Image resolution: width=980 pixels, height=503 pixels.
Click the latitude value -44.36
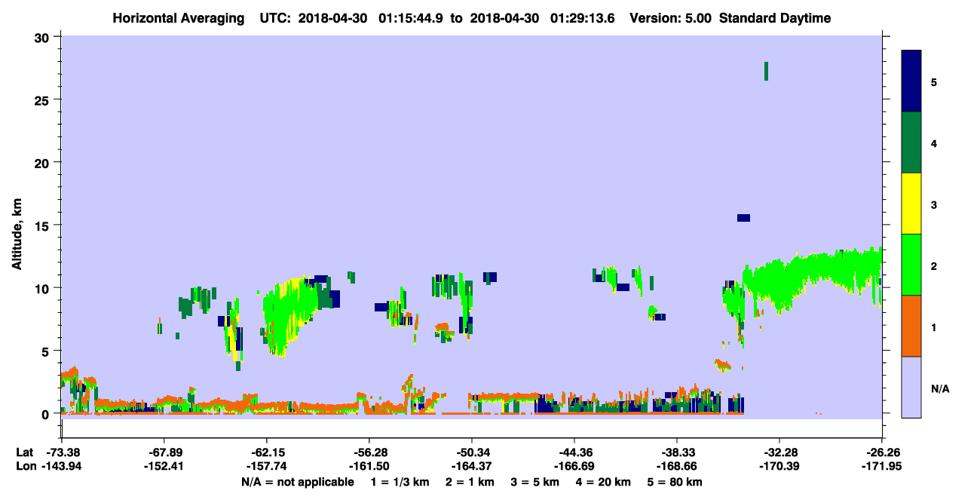[574, 452]
